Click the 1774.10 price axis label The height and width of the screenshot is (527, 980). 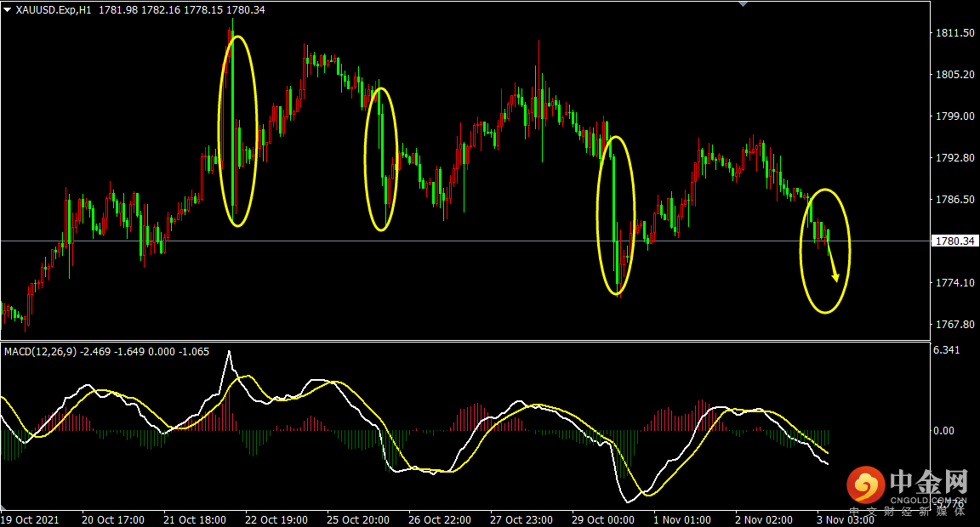[954, 283]
